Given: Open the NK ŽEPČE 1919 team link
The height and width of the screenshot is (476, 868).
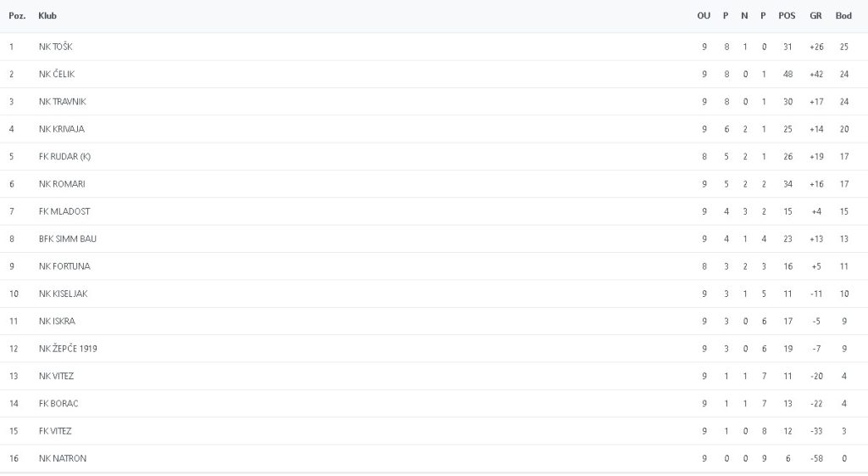Looking at the screenshot, I should pos(69,349).
